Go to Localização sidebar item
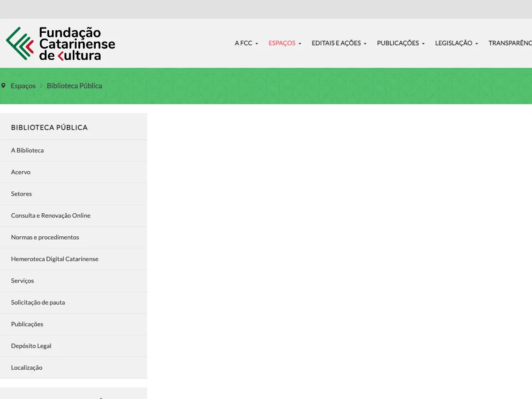 point(74,368)
